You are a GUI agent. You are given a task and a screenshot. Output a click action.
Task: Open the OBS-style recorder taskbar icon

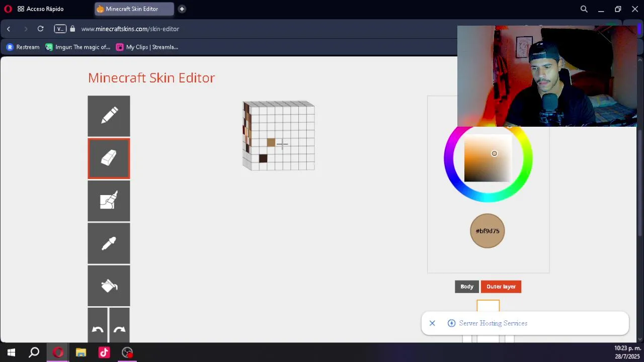127,352
